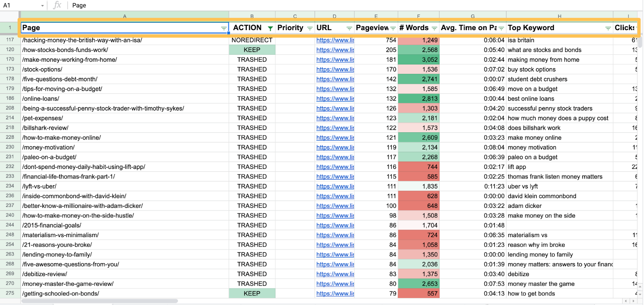Open the URL link for /stock-options/ row

(x=335, y=70)
